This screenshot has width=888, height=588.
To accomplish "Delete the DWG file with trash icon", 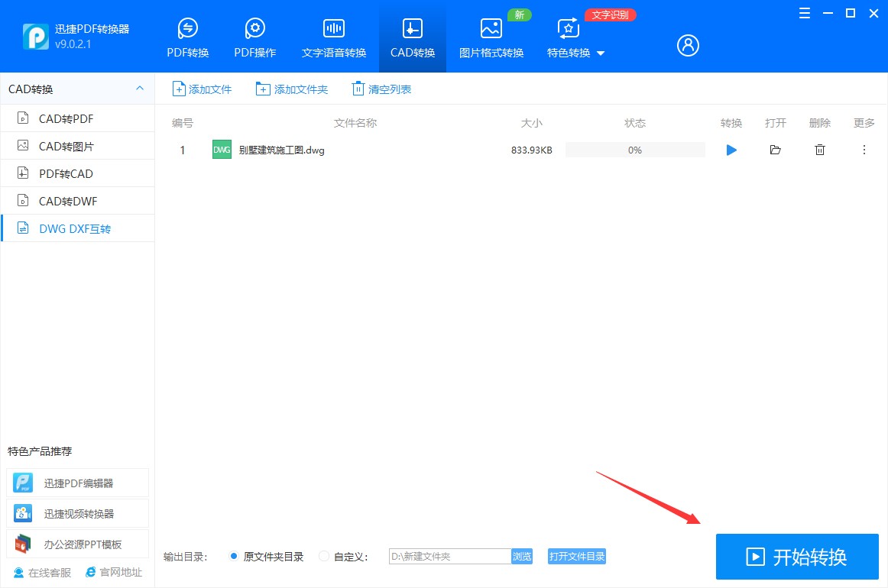I will point(819,150).
